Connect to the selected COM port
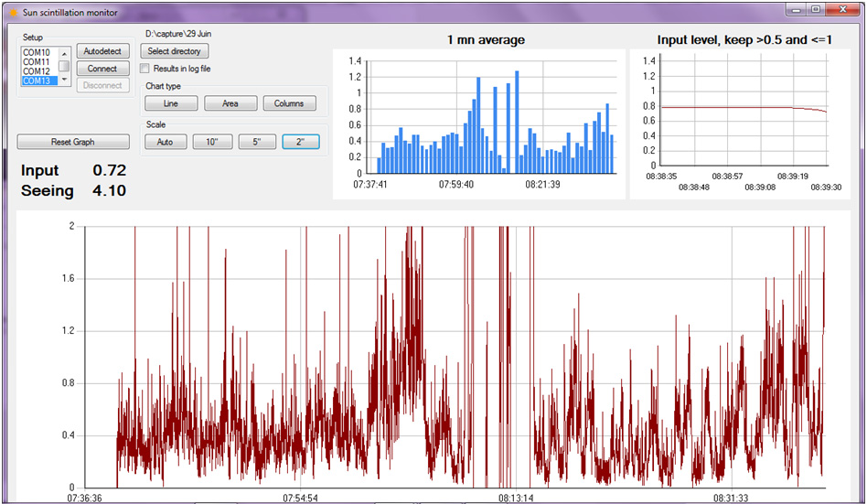The width and height of the screenshot is (867, 504). point(102,69)
